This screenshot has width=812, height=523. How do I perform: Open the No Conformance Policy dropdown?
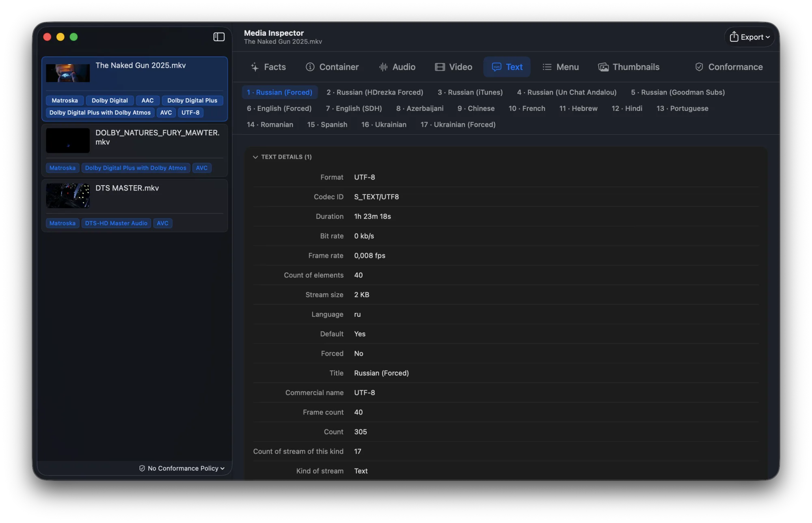click(182, 468)
